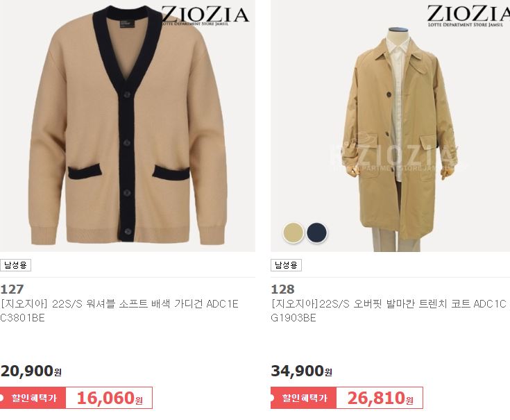Select the navy color swatch
The width and height of the screenshot is (510, 420).
[x=316, y=233]
